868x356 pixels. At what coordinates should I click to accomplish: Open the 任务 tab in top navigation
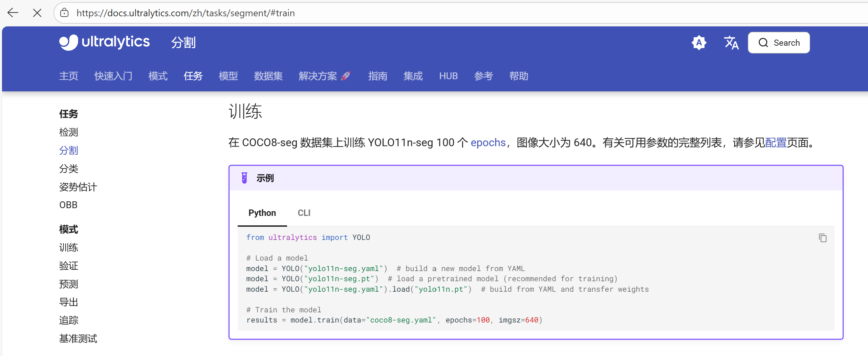[193, 76]
